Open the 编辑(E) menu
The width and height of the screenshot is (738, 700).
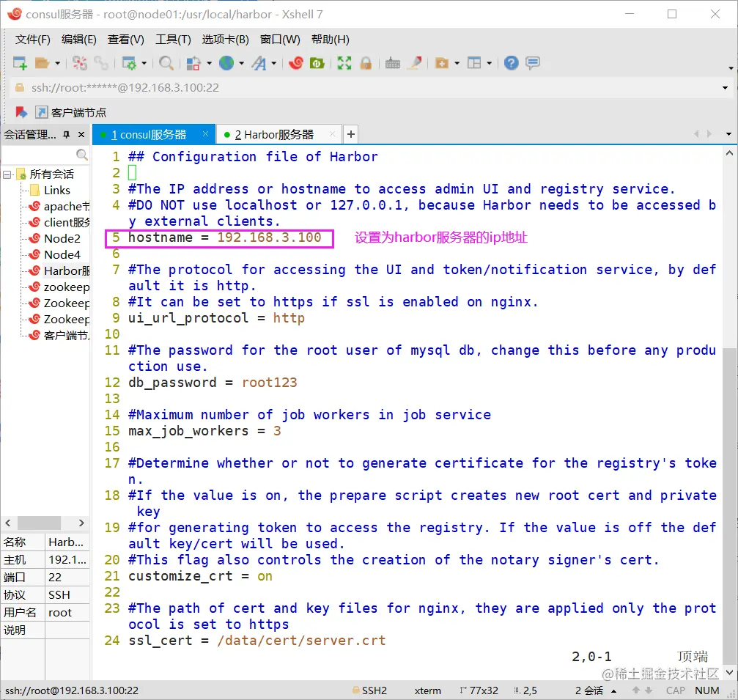[78, 40]
